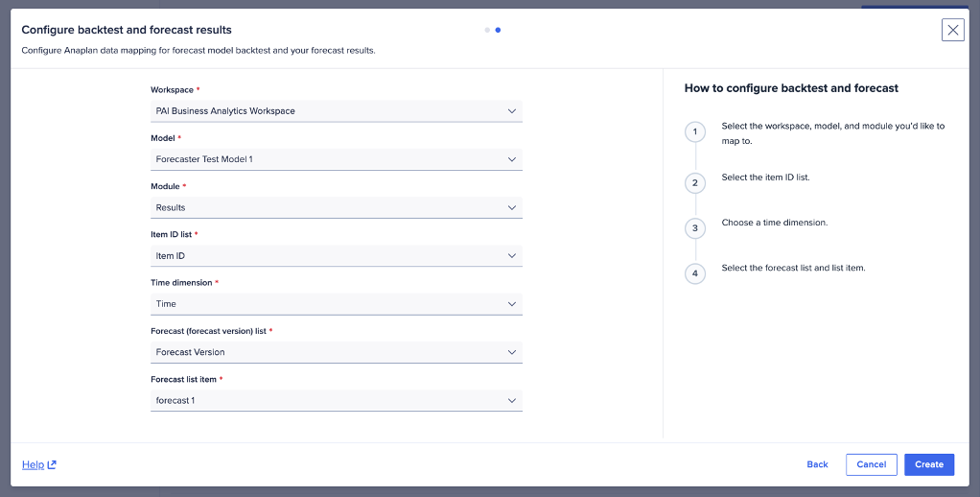
Task: Select the second page progress dot
Action: [x=498, y=30]
